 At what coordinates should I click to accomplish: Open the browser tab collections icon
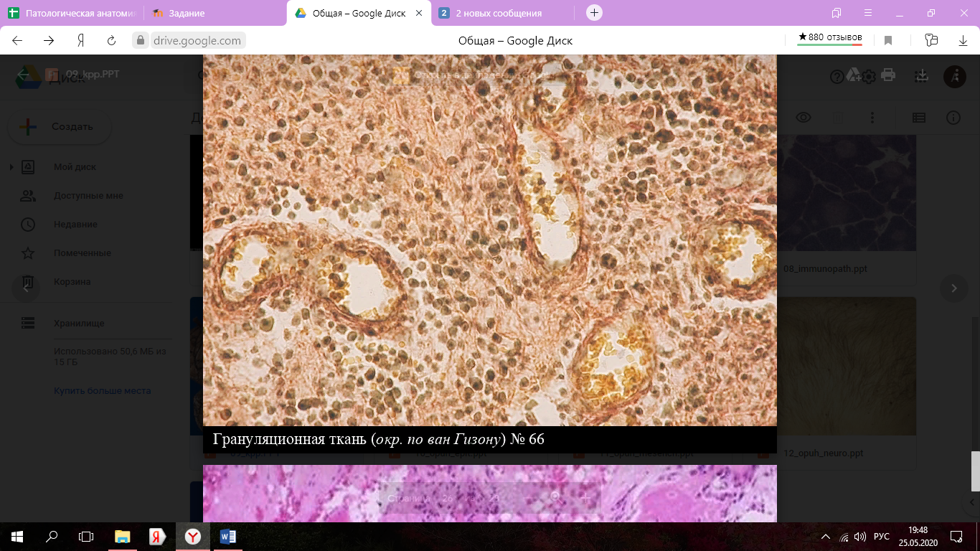tap(837, 13)
